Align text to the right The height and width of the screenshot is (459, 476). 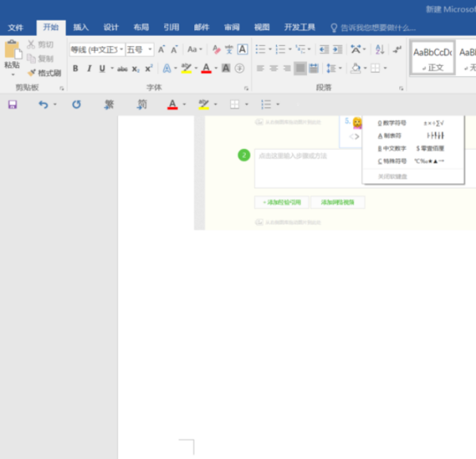click(x=287, y=68)
